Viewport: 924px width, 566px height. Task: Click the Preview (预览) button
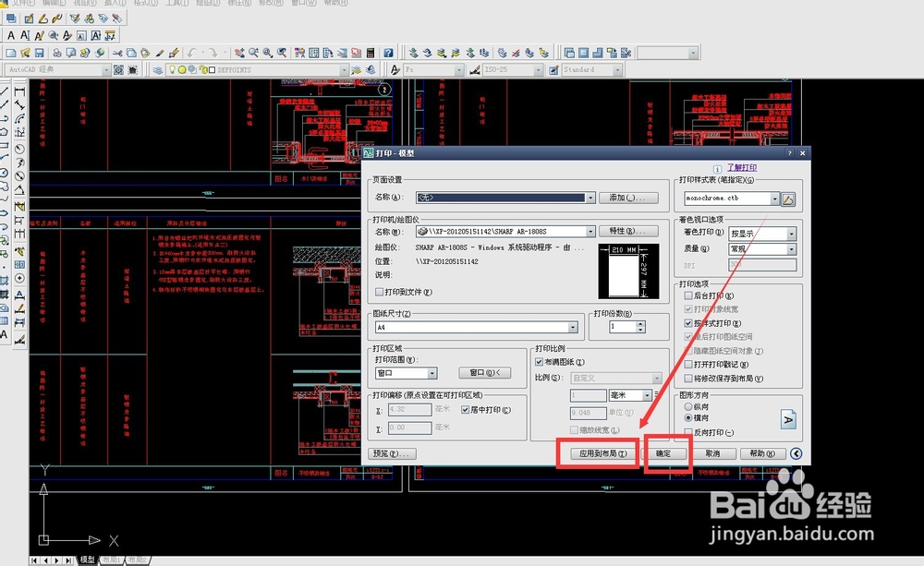pos(393,453)
